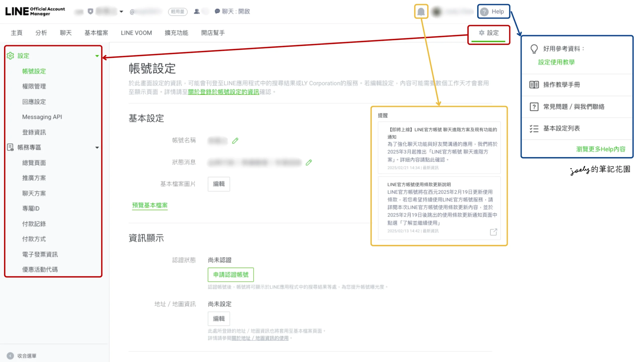Viewport: 644px width, 362px height.
Task: Collapse the 設定 sidebar section arrow
Action: 97,56
